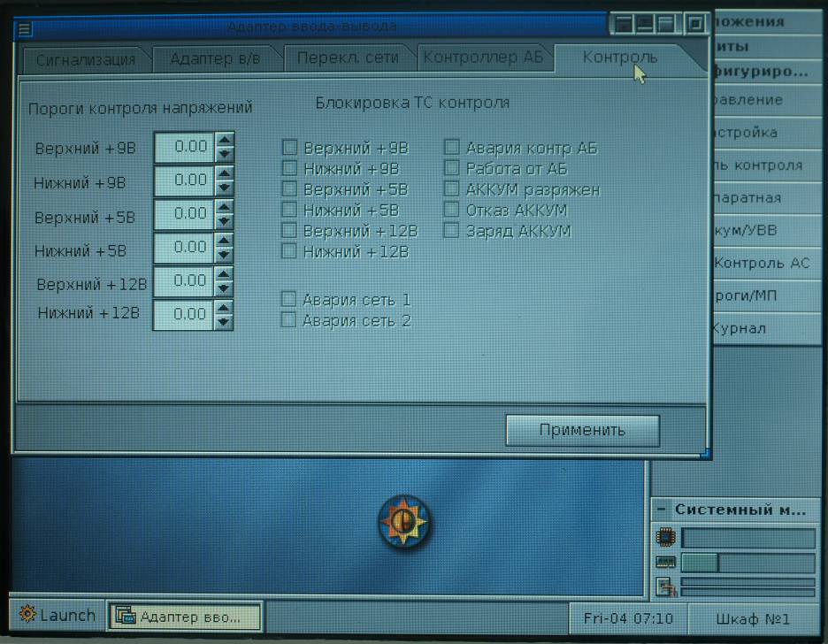This screenshot has width=828, height=644.
Task: Click the Нижний +12В value field
Action: point(184,315)
